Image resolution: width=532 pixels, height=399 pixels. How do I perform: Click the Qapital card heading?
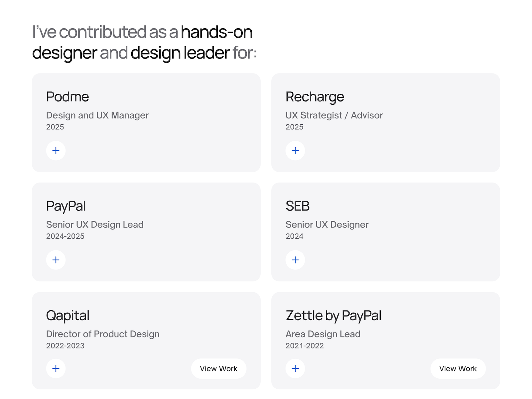click(x=68, y=316)
